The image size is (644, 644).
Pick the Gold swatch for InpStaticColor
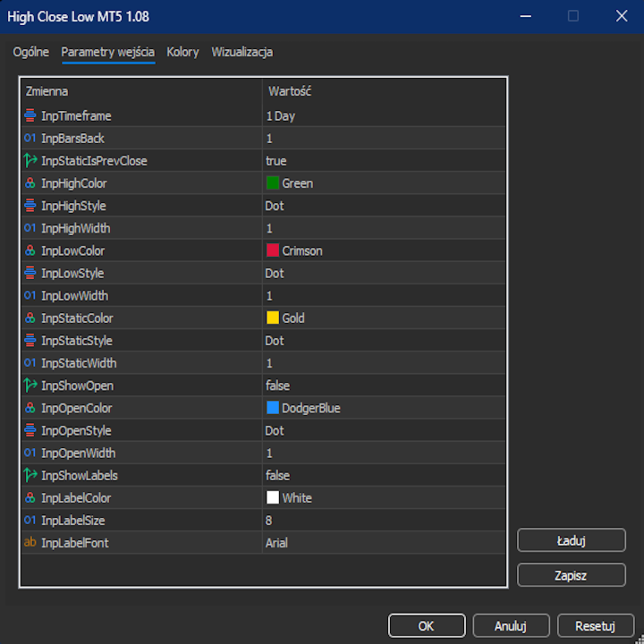pyautogui.click(x=273, y=318)
